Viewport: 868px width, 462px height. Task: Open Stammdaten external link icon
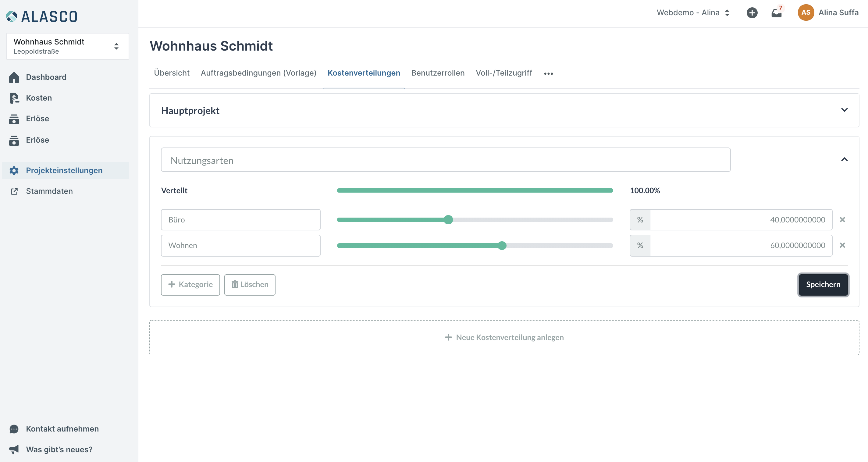pyautogui.click(x=14, y=191)
